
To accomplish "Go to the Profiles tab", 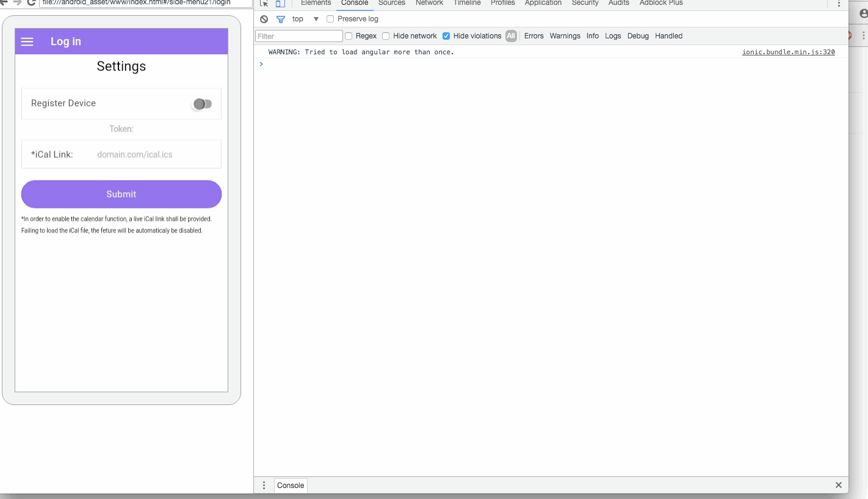I will pyautogui.click(x=503, y=3).
